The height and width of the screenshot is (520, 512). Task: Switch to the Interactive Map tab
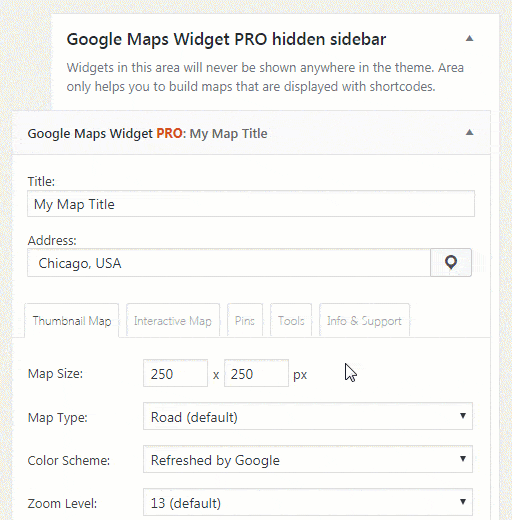coord(173,321)
